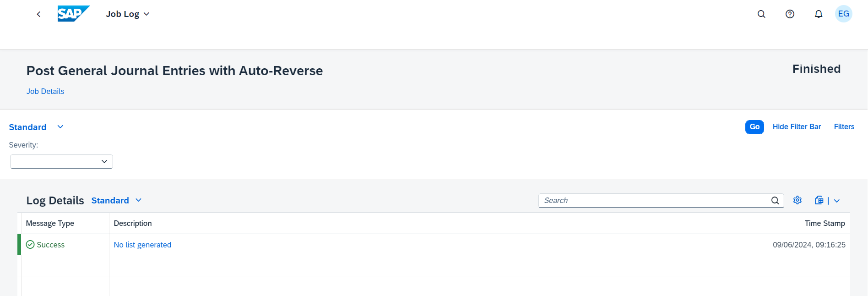Click the export to spreadsheet icon
868x296 pixels.
(x=819, y=200)
